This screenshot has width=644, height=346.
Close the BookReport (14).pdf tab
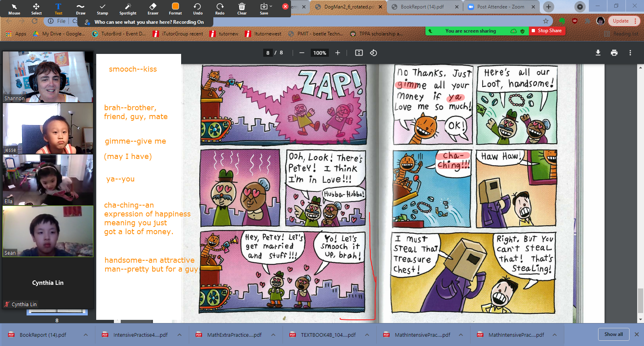pos(457,7)
